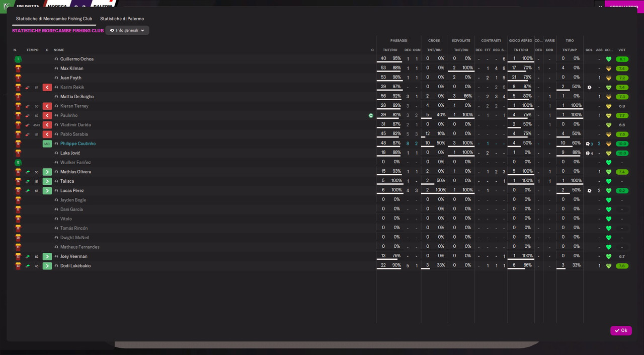Sort by the GOL column header

point(589,50)
